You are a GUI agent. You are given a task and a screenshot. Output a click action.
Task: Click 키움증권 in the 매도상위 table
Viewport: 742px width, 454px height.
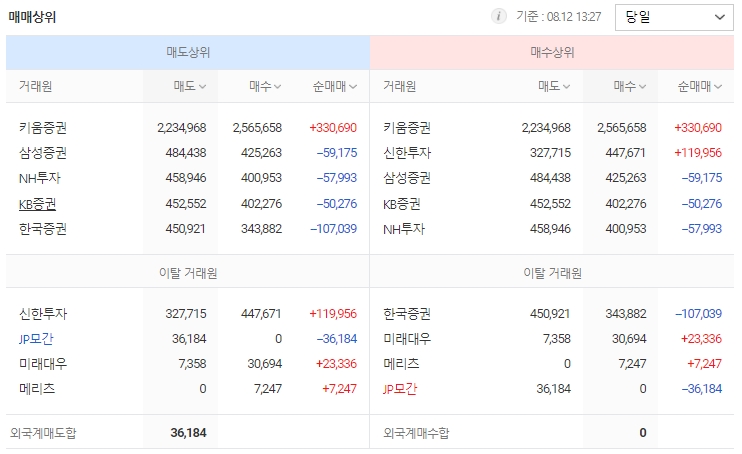click(x=43, y=128)
